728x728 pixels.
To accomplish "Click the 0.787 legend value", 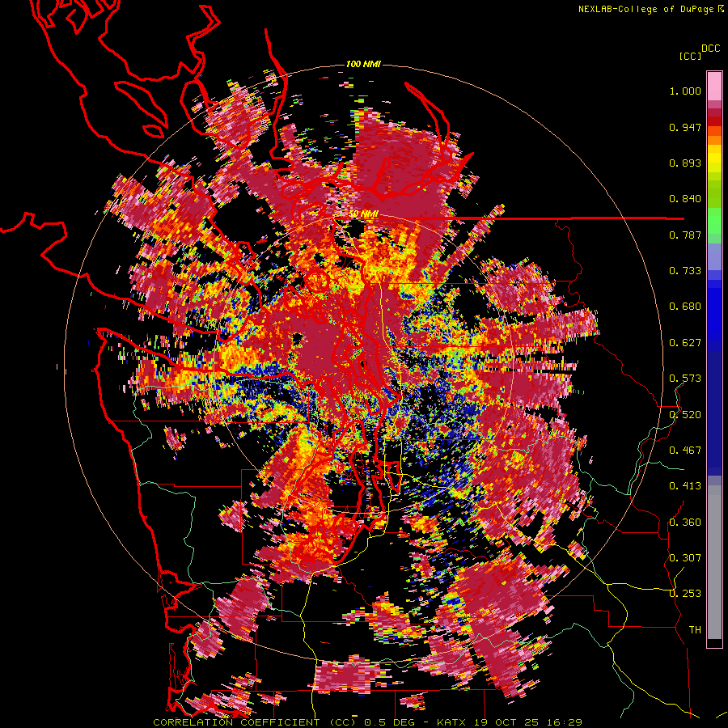I will point(685,235).
